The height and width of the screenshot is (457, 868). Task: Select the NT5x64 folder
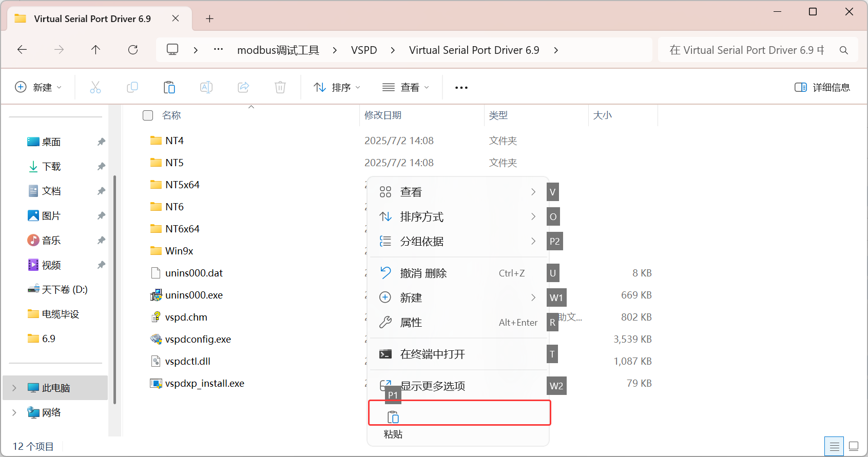[x=175, y=185]
